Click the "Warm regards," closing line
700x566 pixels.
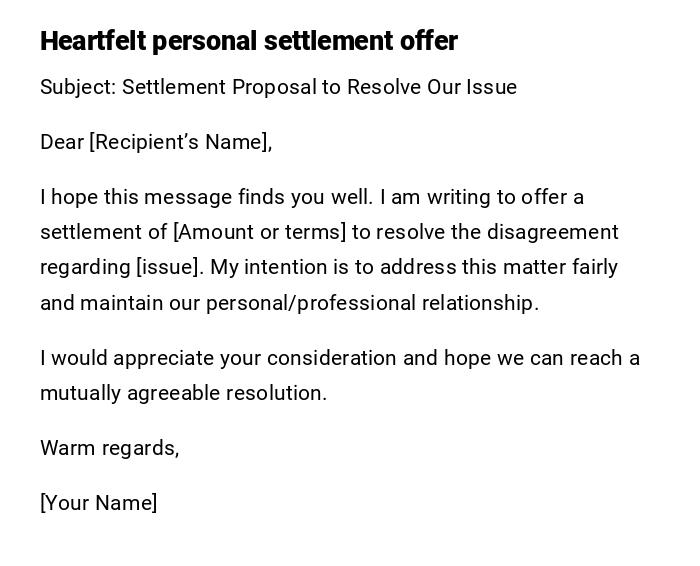[109, 448]
